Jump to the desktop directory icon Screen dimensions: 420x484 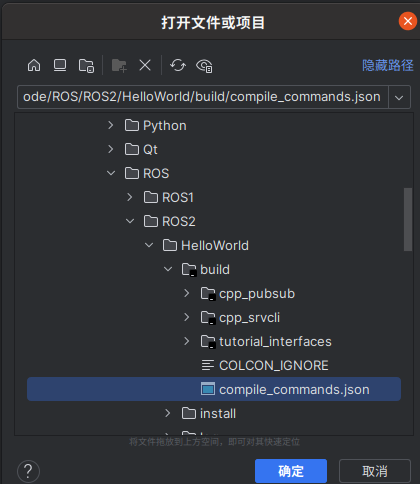pyautogui.click(x=60, y=65)
